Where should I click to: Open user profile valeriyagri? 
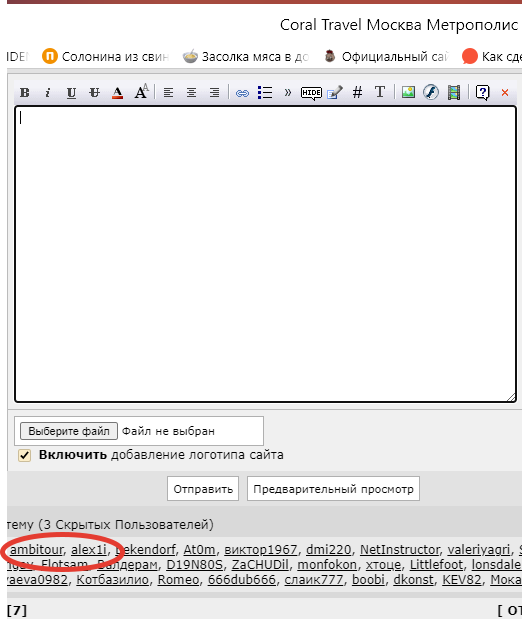click(479, 550)
